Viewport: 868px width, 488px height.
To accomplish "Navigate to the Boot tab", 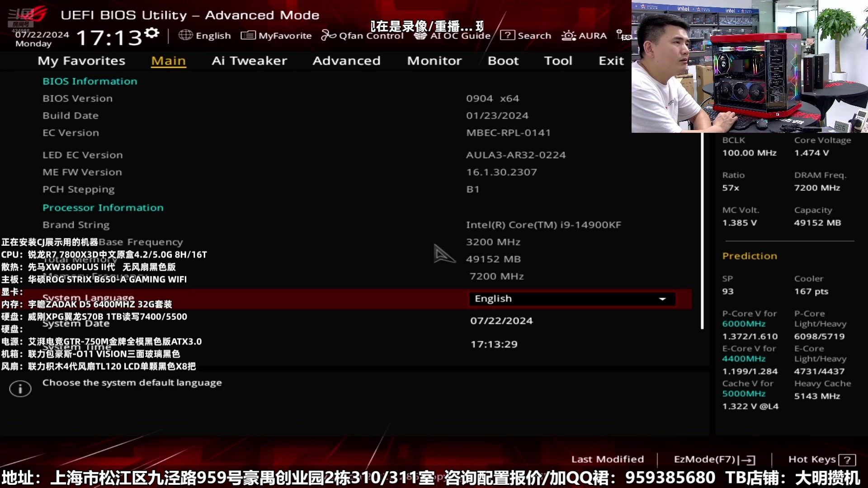I will [503, 60].
